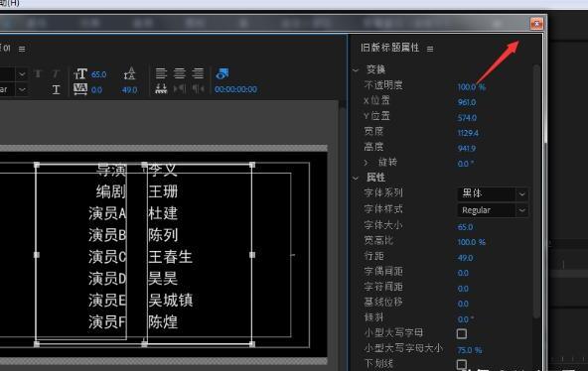Click the name 王珊 in title canvas
This screenshot has width=588, height=371.
(x=163, y=191)
